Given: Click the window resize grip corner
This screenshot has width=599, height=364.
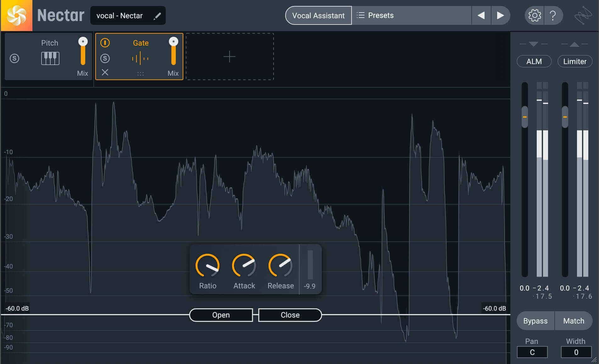Looking at the screenshot, I should coord(594,360).
